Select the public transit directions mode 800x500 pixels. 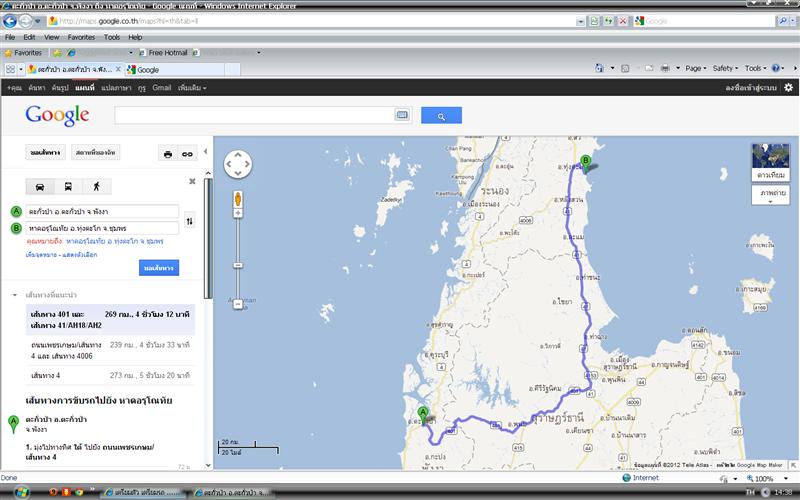[68, 186]
